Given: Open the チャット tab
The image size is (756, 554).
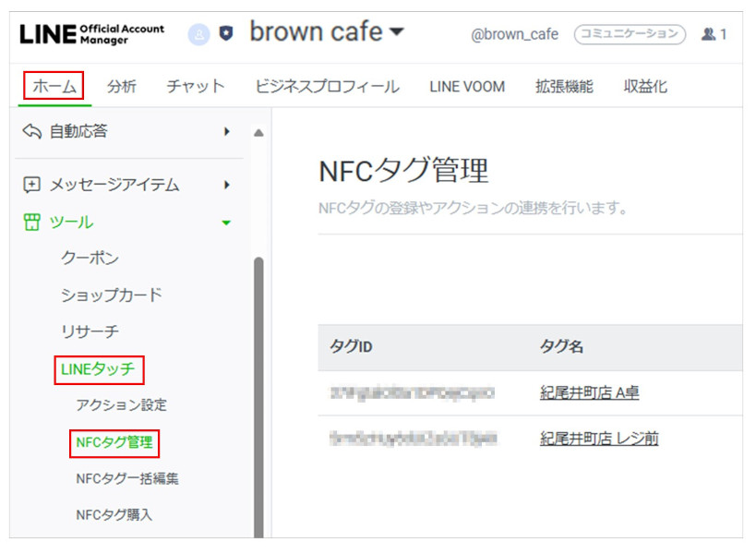Looking at the screenshot, I should 195,87.
